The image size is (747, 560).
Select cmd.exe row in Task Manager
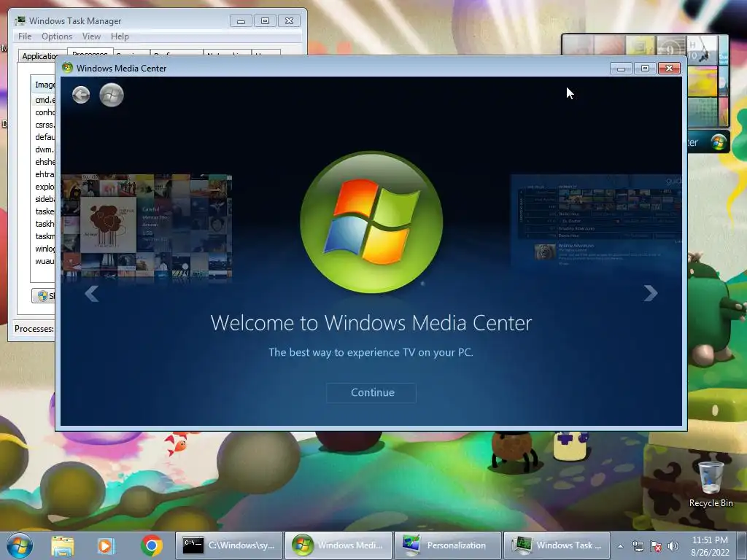coord(44,100)
